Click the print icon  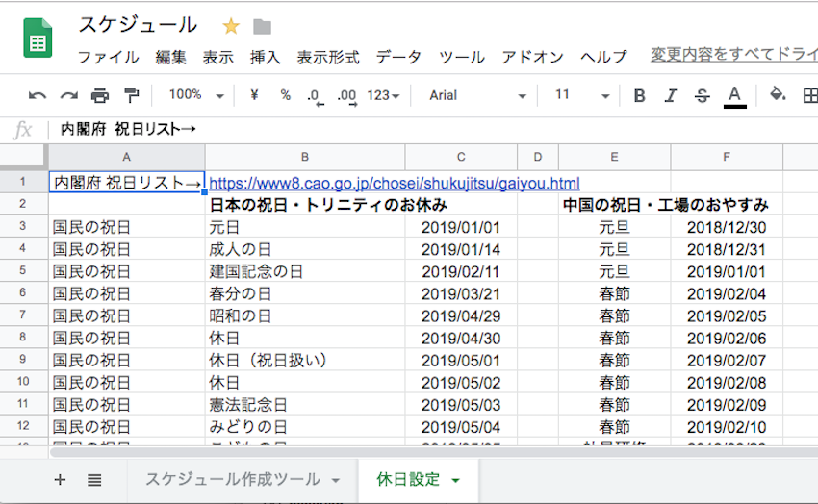pyautogui.click(x=100, y=95)
